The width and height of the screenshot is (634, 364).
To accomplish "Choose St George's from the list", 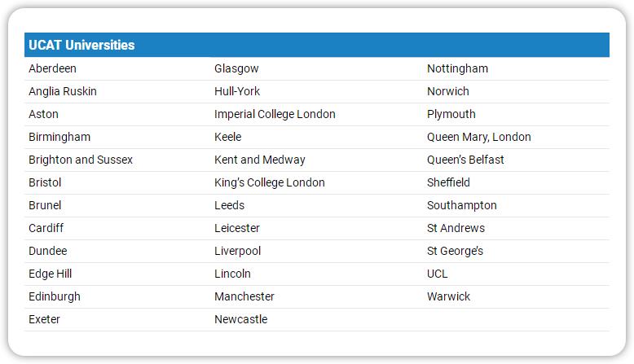I will click(456, 252).
